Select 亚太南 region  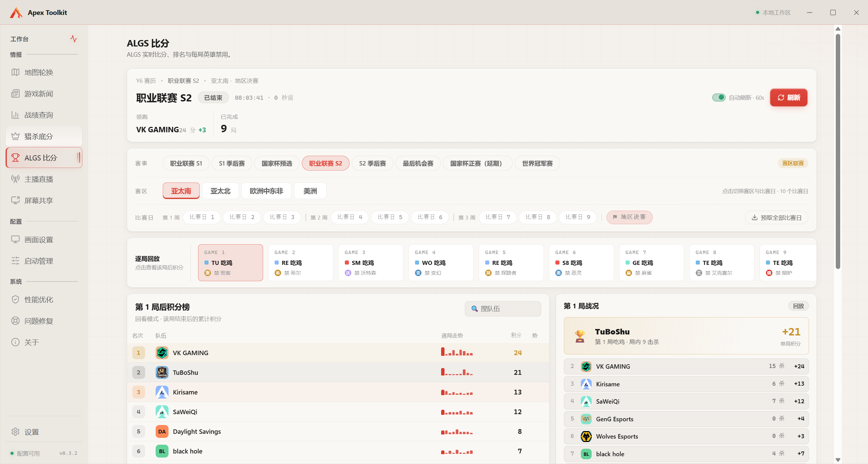point(181,191)
